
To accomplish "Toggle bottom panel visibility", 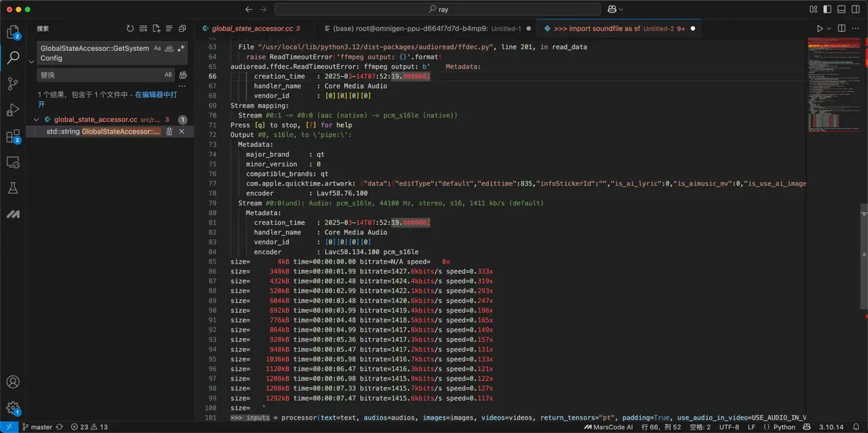I will [841, 9].
